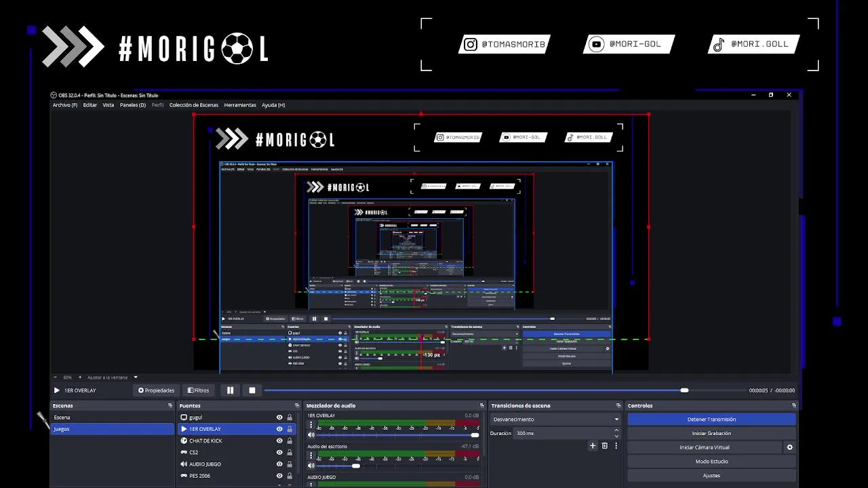Open the Paneles menu
This screenshot has height=488, width=868.
[x=133, y=105]
